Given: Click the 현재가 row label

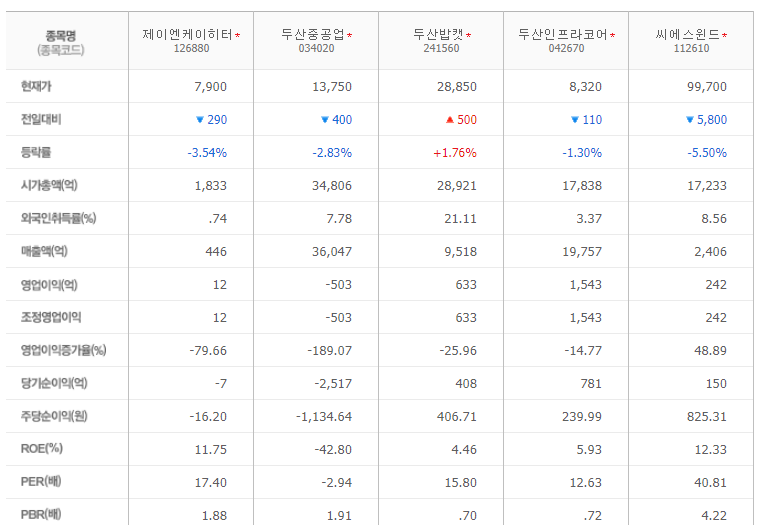Looking at the screenshot, I should (x=36, y=86).
